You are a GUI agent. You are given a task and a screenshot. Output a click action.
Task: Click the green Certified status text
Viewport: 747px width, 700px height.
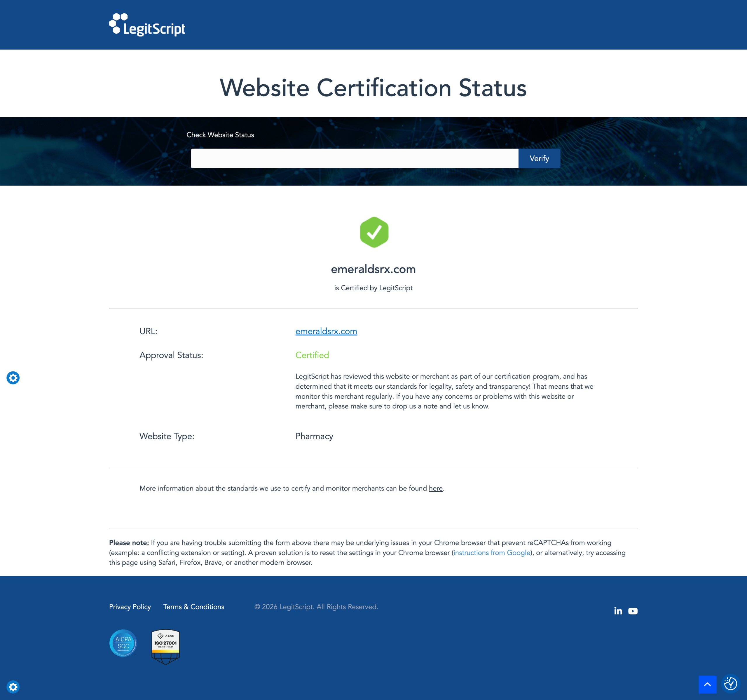(312, 355)
